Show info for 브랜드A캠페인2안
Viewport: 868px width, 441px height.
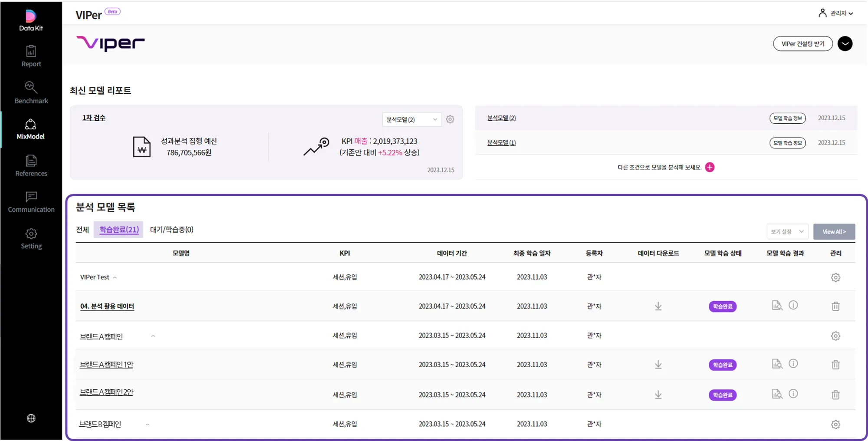pos(793,393)
